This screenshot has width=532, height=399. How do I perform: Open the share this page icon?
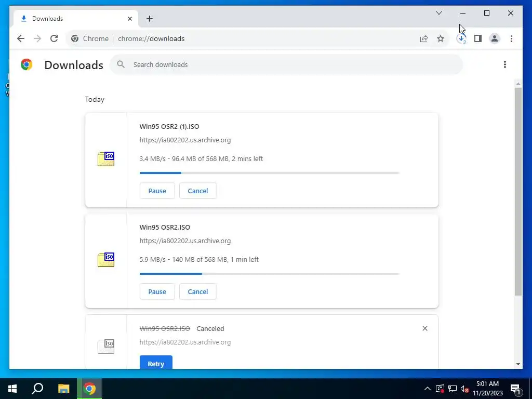(424, 38)
